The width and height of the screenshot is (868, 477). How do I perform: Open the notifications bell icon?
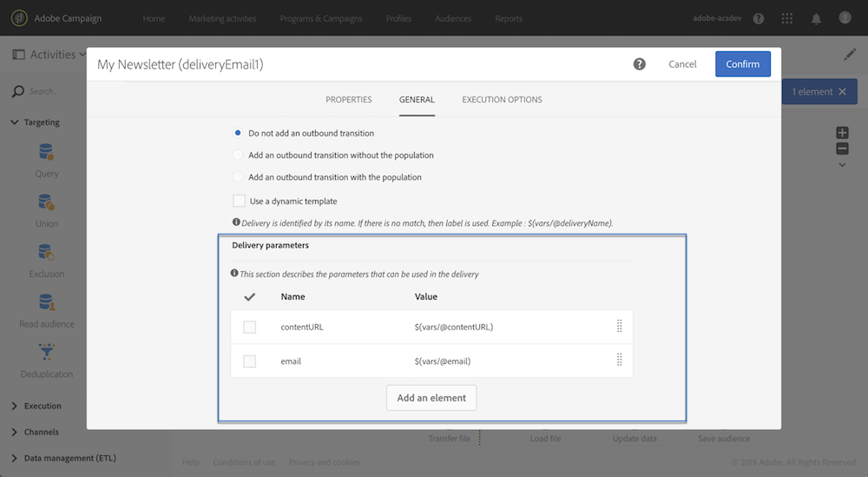816,18
